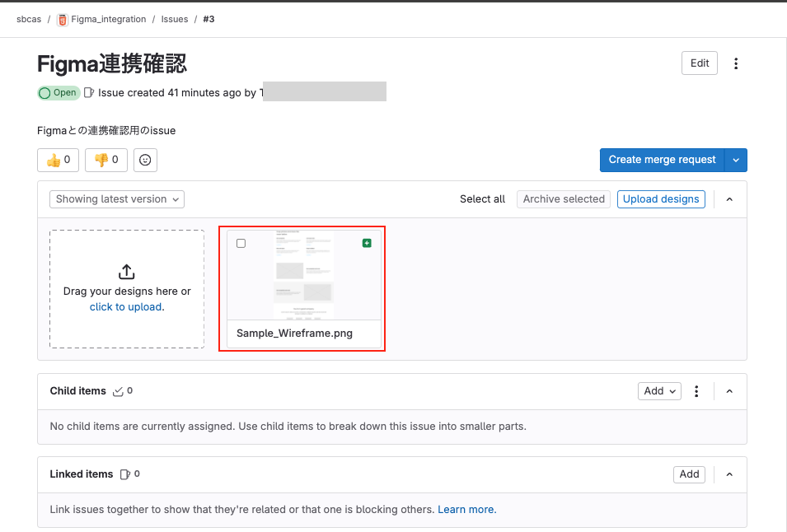The height and width of the screenshot is (532, 787).
Task: Click the upload arrow icon in the drop zone
Action: click(126, 272)
